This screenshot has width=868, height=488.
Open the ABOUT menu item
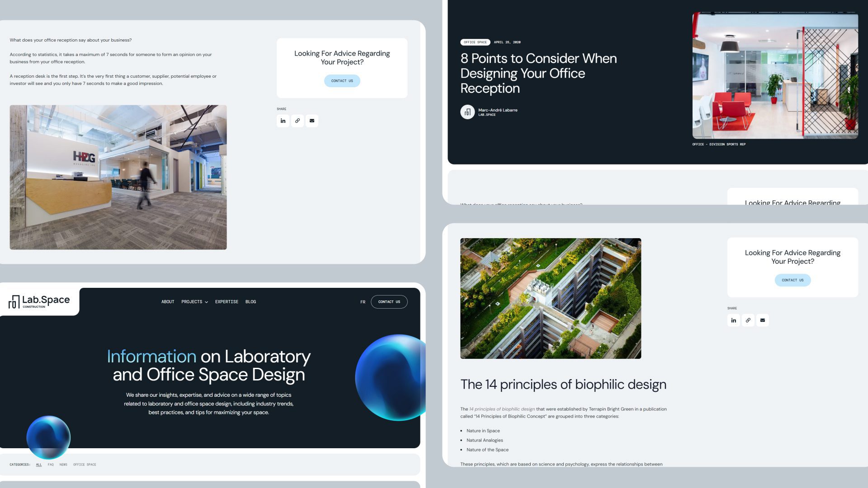tap(168, 301)
